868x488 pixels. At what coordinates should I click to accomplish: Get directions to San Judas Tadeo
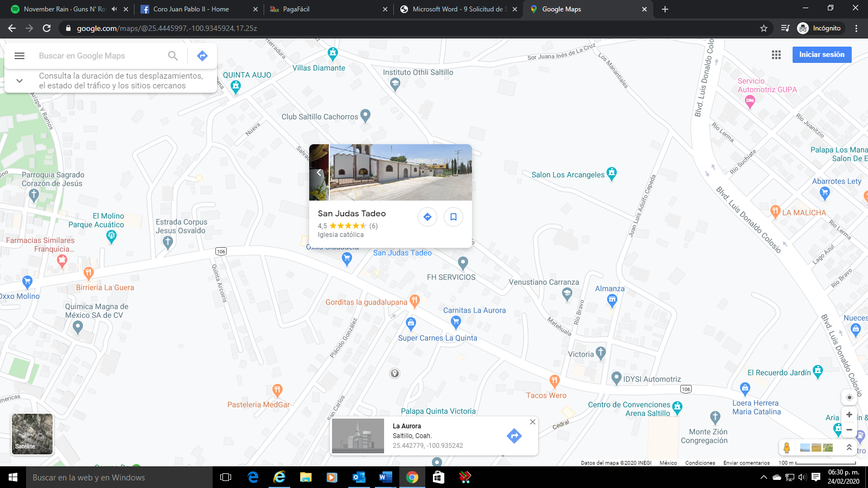pyautogui.click(x=427, y=217)
